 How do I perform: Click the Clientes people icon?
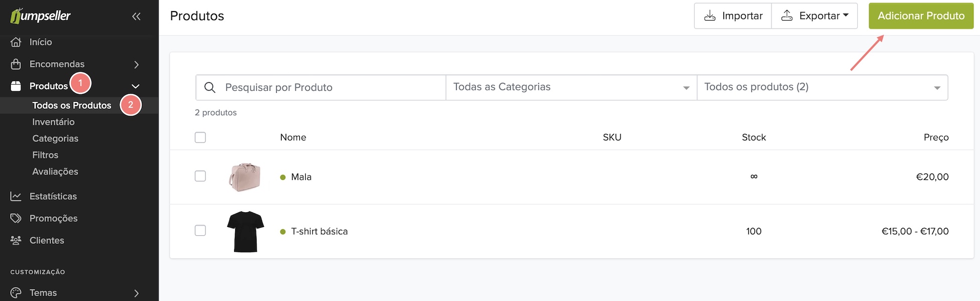(x=16, y=240)
